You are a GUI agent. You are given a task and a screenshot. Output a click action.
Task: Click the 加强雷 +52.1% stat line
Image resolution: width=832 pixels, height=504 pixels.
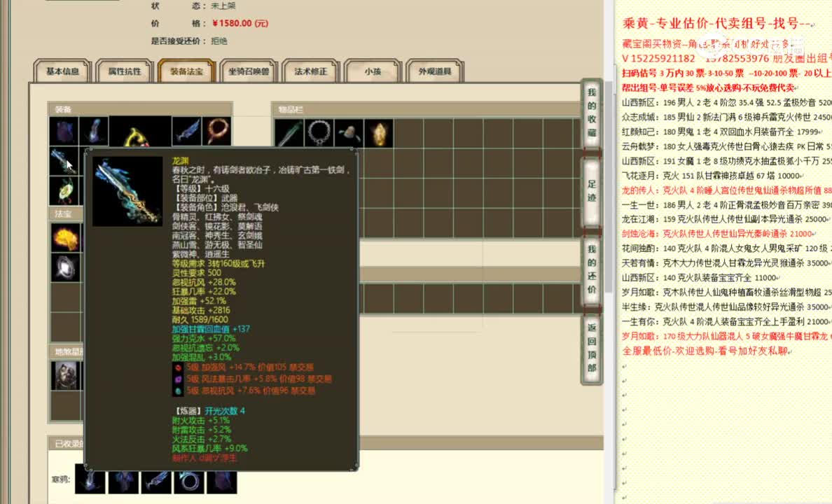(198, 301)
